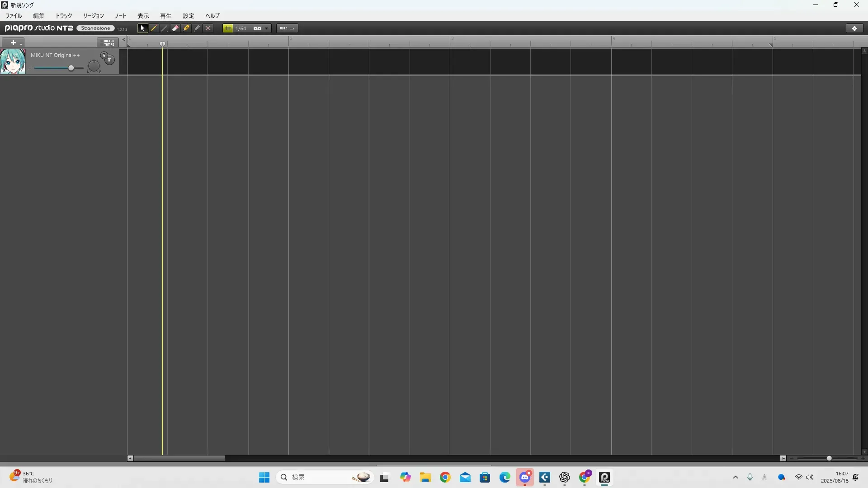Image resolution: width=868 pixels, height=488 pixels.
Task: Select the pencil draw tool
Action: [154, 28]
